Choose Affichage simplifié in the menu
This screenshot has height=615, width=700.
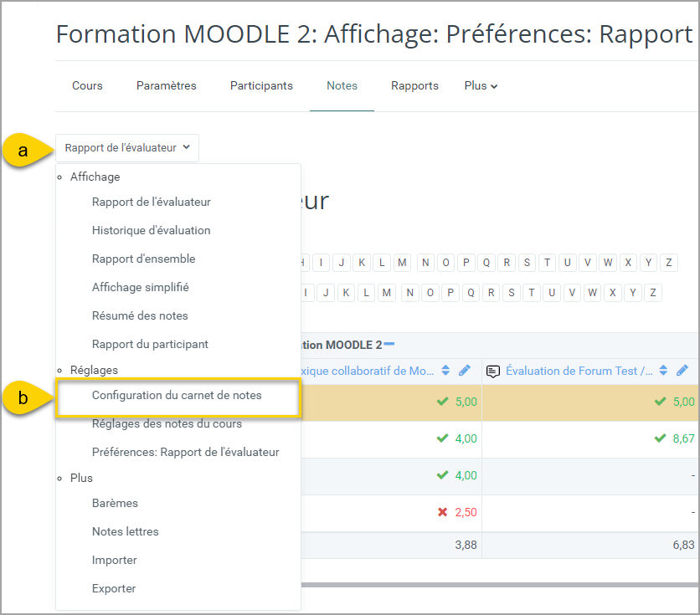coord(141,288)
